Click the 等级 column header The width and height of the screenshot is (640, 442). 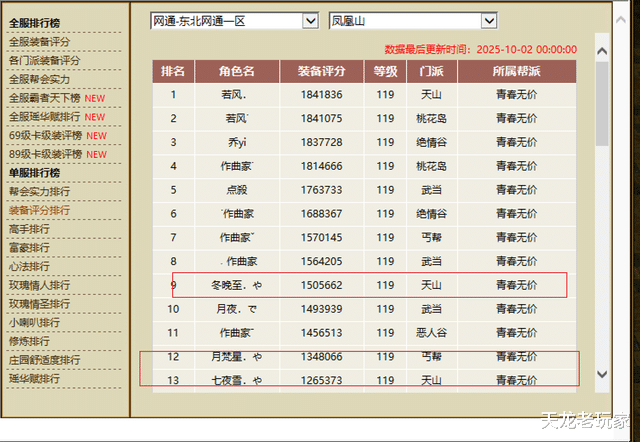385,71
